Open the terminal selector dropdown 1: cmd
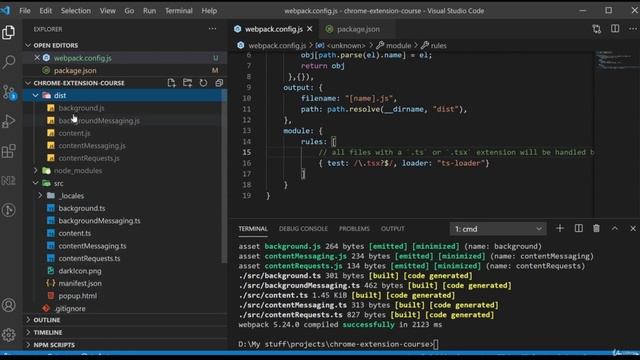The image size is (640, 360). (498, 229)
